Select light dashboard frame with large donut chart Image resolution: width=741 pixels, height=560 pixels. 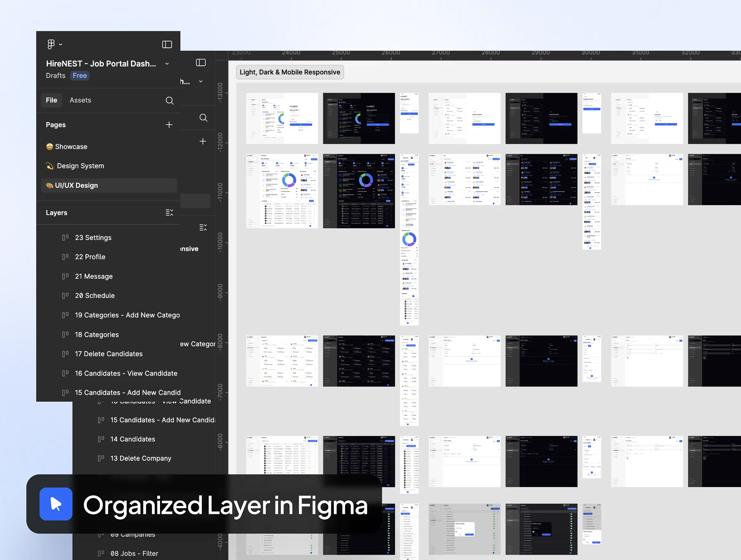point(282,191)
